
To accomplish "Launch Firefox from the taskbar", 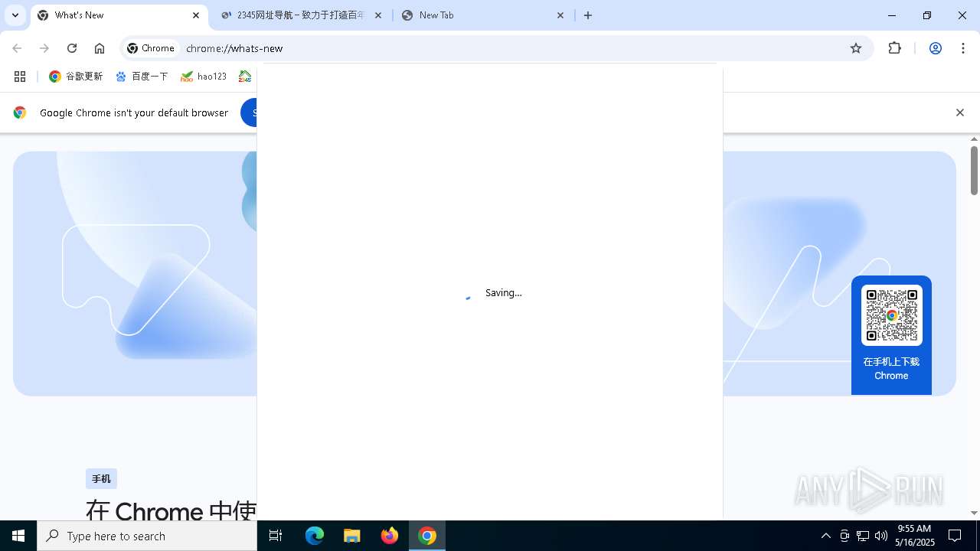I will [390, 536].
